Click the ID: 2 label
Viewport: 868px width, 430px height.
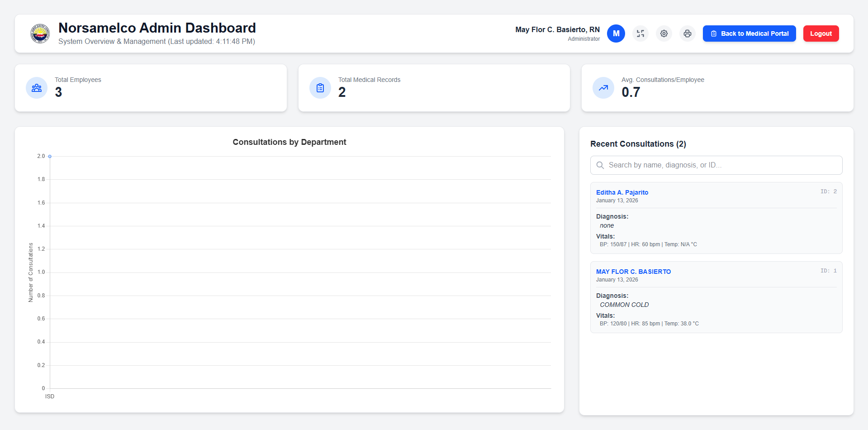[x=829, y=191]
